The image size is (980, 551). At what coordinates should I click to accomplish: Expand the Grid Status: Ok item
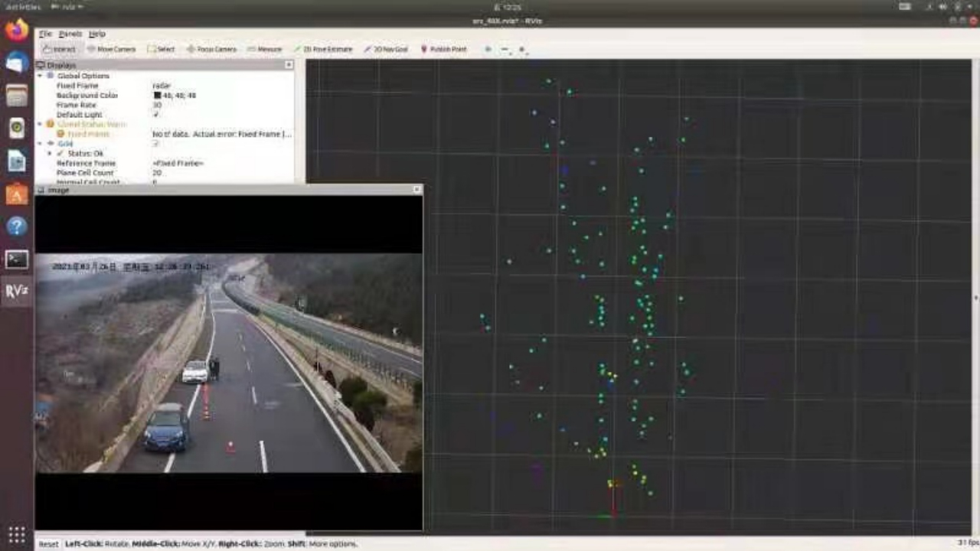50,153
